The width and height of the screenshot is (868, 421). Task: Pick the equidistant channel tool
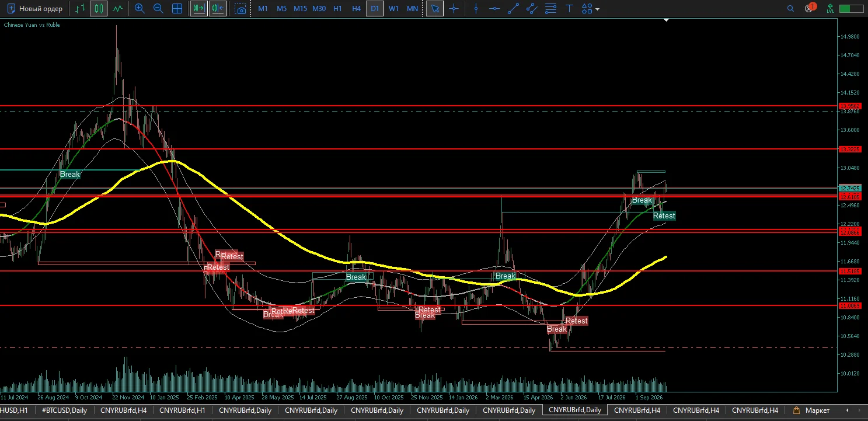coord(532,9)
